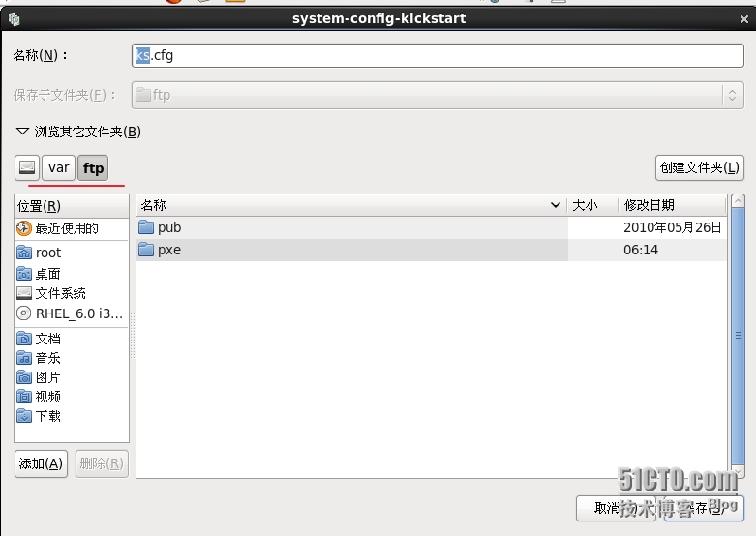Image resolution: width=756 pixels, height=536 pixels.
Task: Select 视频 videos bookmark
Action: point(72,397)
